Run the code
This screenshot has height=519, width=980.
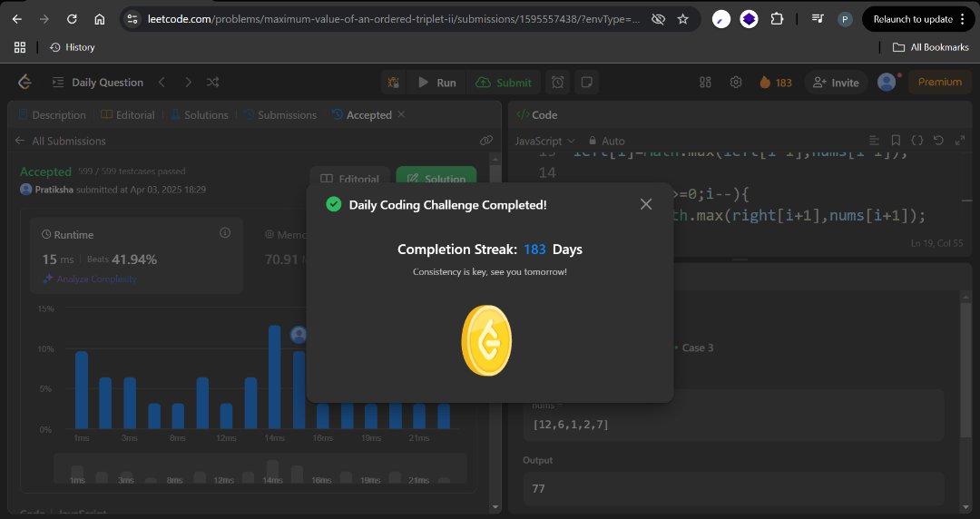point(436,83)
